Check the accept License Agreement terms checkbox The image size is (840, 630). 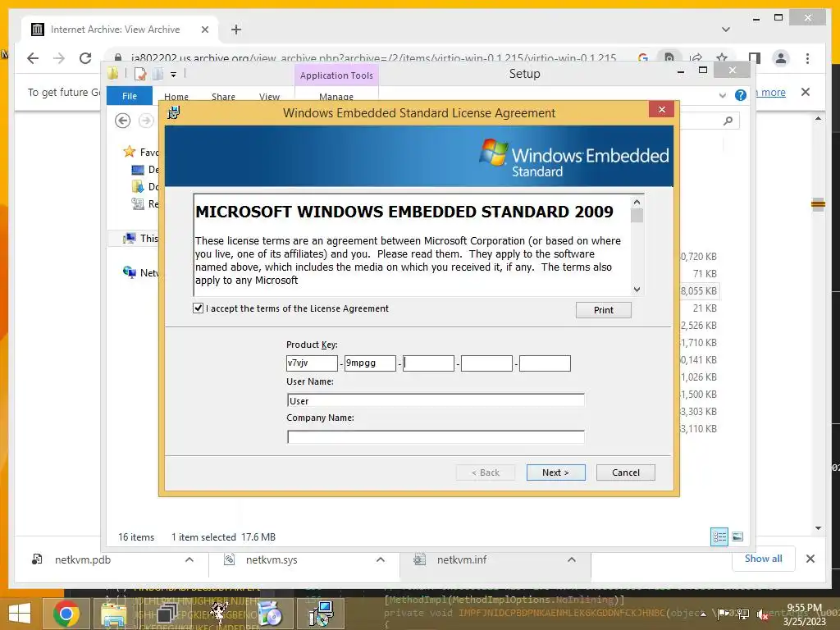pos(199,308)
